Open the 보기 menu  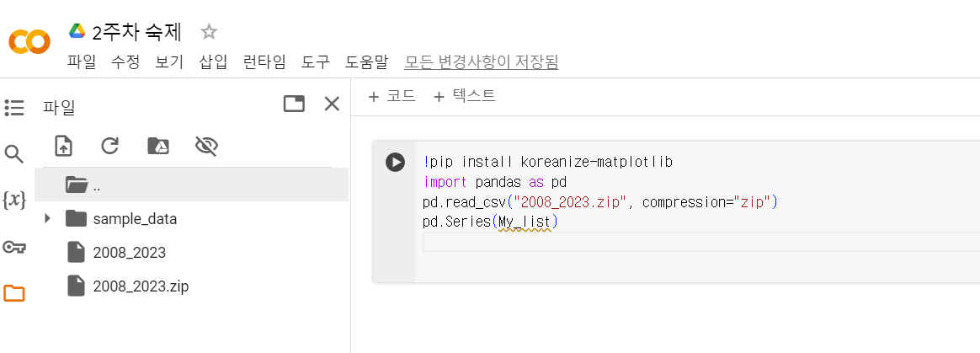pos(169,62)
